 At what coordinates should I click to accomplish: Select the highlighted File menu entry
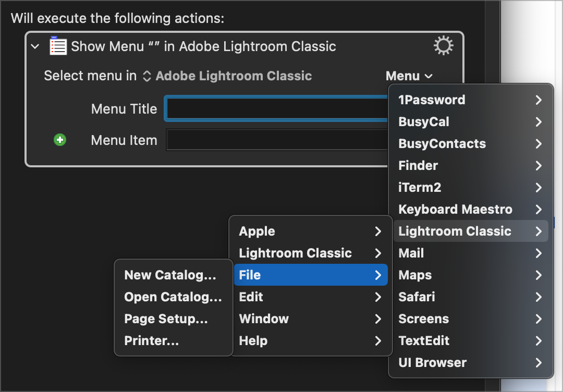pyautogui.click(x=311, y=275)
